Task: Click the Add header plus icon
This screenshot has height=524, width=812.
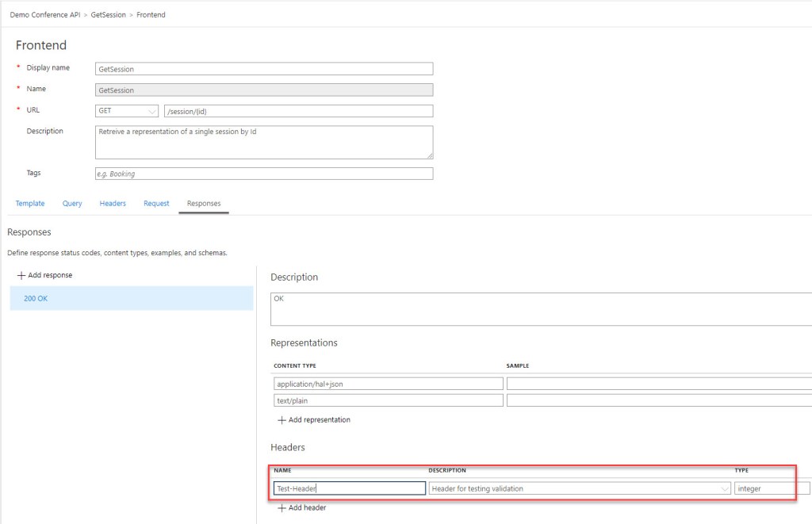Action: coord(280,507)
